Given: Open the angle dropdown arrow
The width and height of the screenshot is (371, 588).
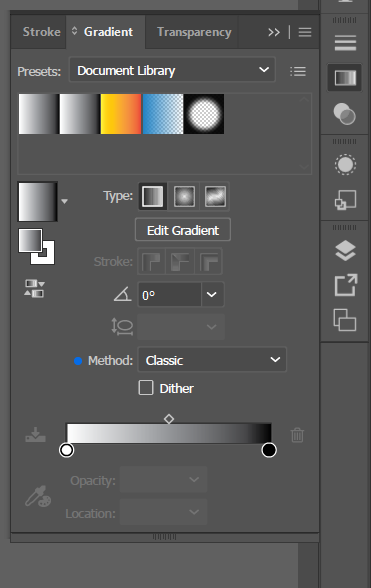Looking at the screenshot, I should 212,295.
